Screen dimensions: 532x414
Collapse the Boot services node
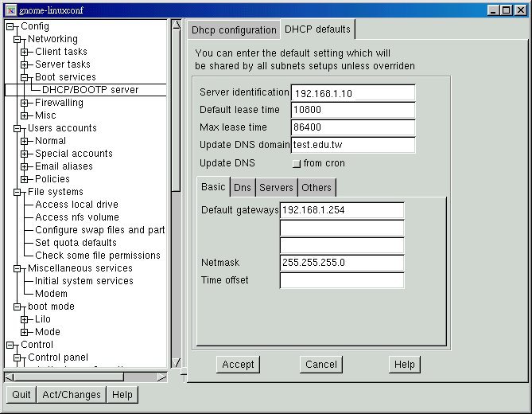click(24, 77)
